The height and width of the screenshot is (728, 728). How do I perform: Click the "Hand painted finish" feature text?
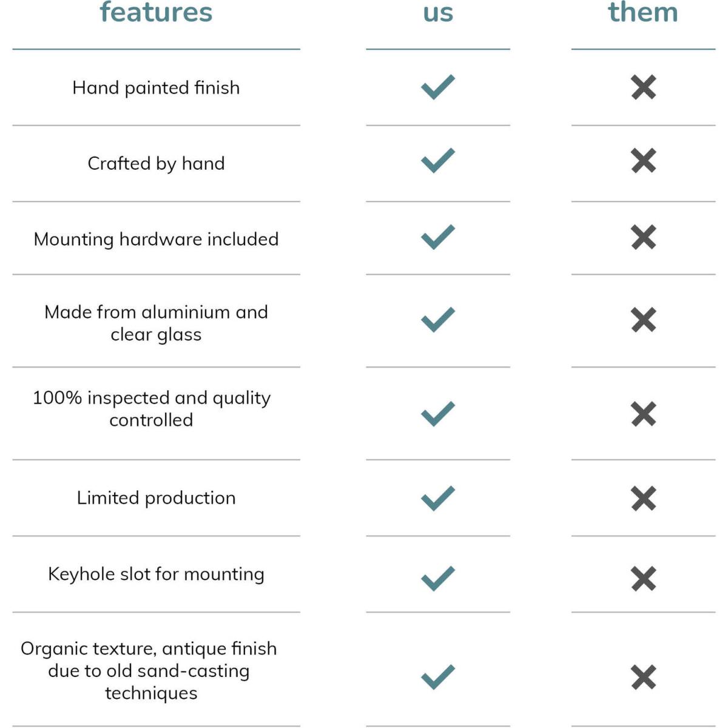pyautogui.click(x=156, y=88)
